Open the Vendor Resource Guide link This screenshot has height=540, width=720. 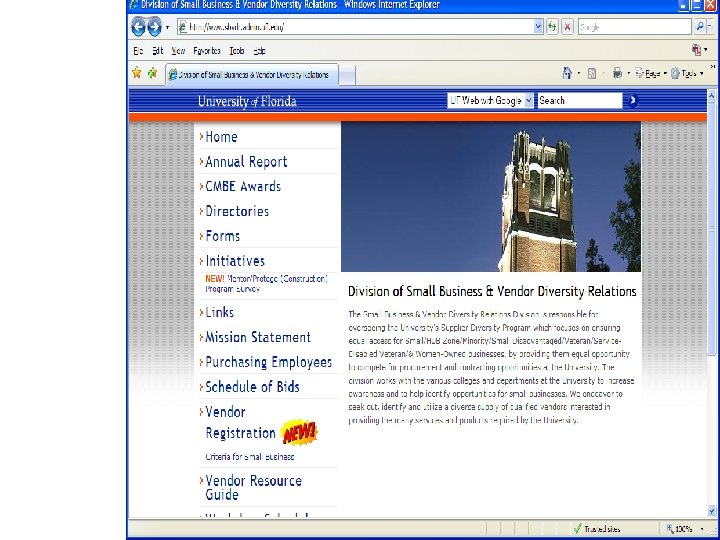point(253,488)
